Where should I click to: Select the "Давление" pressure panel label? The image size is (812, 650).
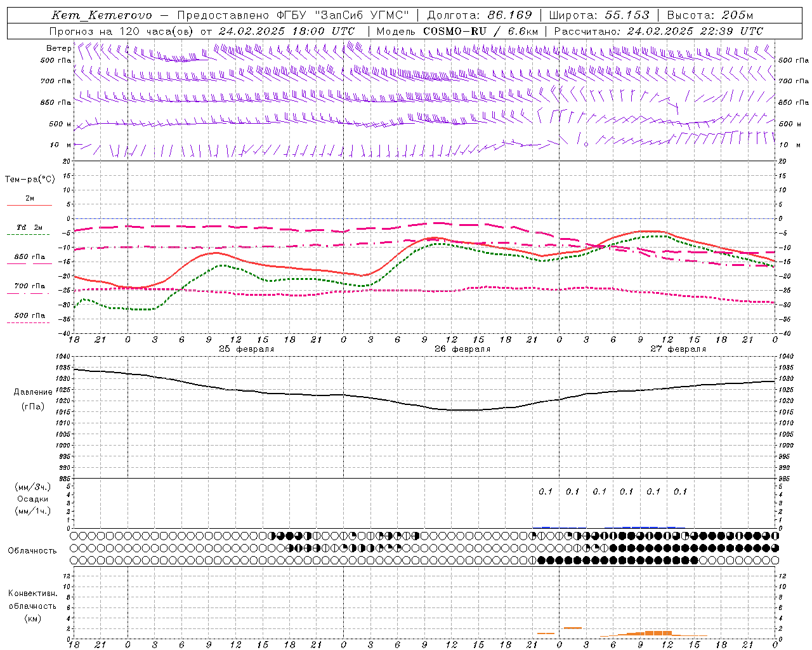click(x=33, y=392)
